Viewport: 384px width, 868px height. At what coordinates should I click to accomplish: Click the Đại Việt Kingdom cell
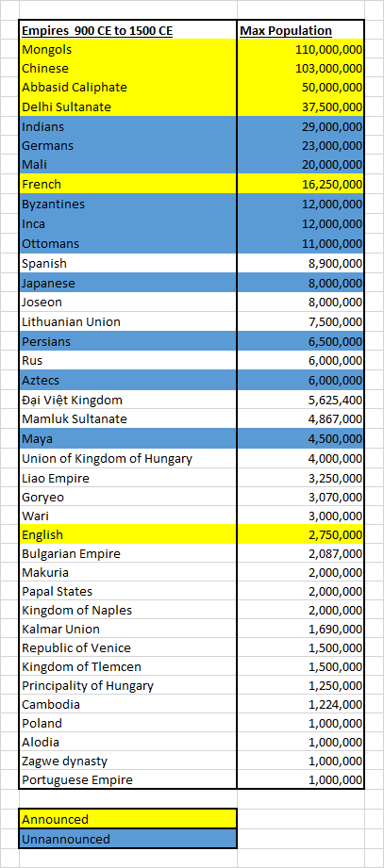[x=128, y=400]
